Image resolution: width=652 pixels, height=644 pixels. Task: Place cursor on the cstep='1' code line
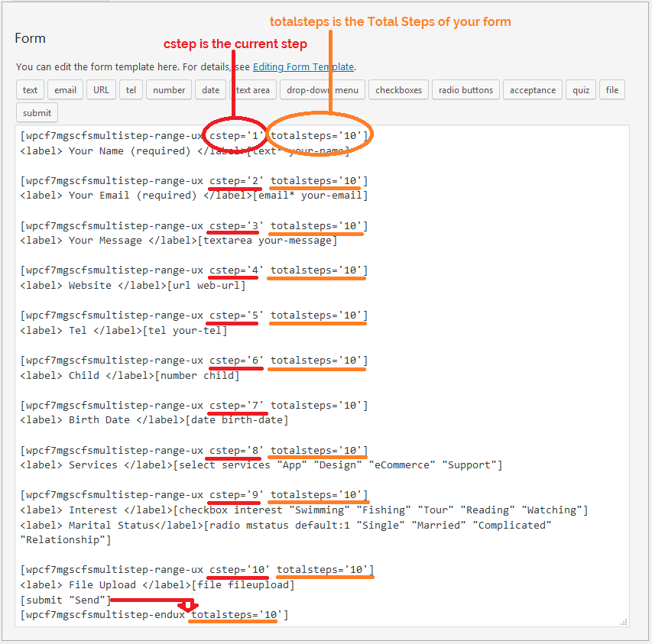(x=115, y=136)
